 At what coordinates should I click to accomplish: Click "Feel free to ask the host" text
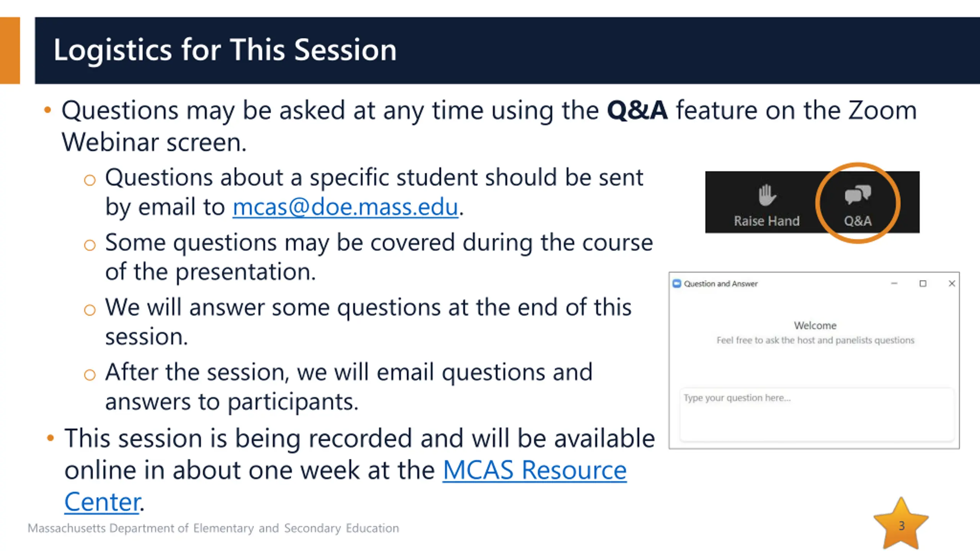pyautogui.click(x=815, y=340)
